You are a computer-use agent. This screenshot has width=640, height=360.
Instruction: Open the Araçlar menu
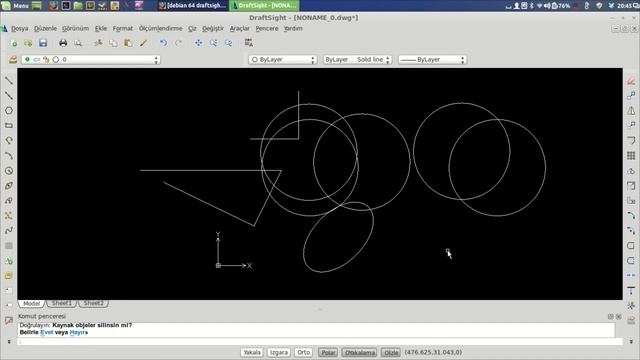click(x=240, y=29)
